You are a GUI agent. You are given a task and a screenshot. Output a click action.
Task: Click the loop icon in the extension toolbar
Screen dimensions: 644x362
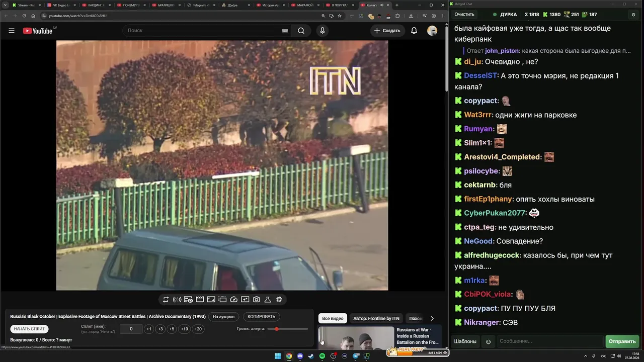pyautogui.click(x=166, y=300)
